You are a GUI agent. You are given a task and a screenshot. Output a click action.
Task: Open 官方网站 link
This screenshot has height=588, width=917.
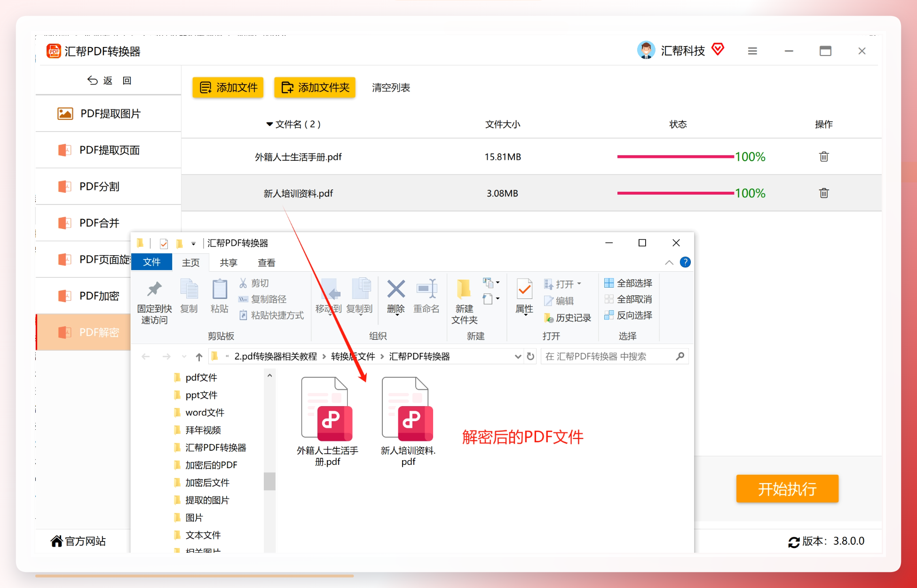[x=79, y=541]
